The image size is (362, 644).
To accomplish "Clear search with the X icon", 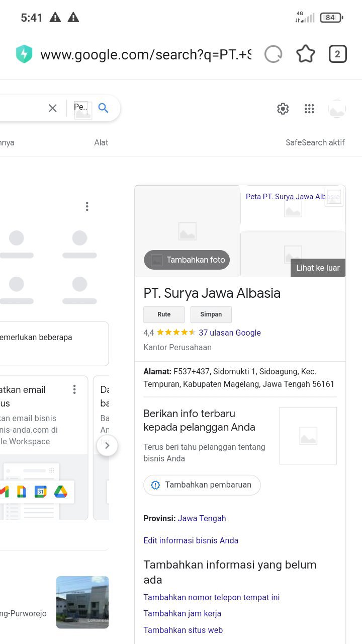I will (x=53, y=108).
